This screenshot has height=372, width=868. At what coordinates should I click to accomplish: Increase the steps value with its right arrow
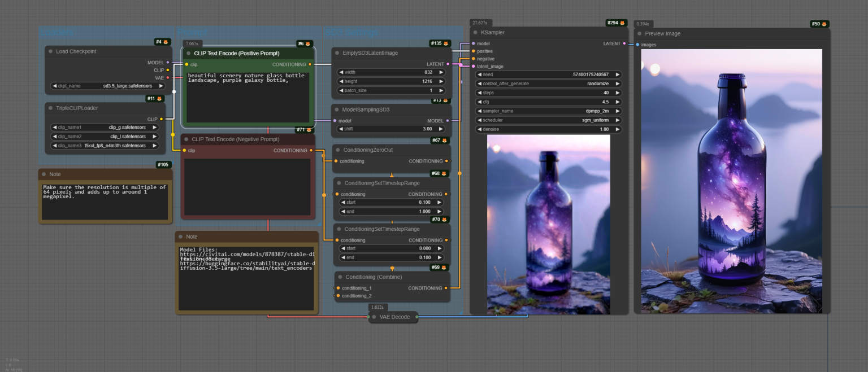click(x=617, y=93)
